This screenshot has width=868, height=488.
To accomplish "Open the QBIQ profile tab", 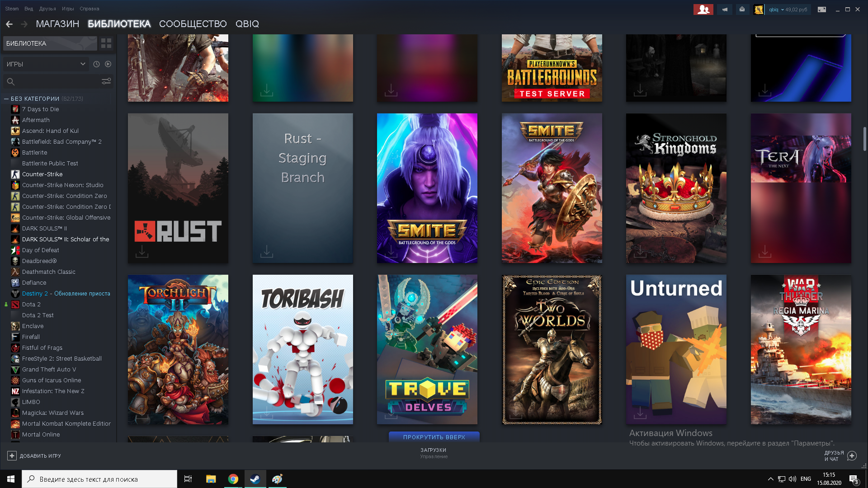I will [247, 24].
